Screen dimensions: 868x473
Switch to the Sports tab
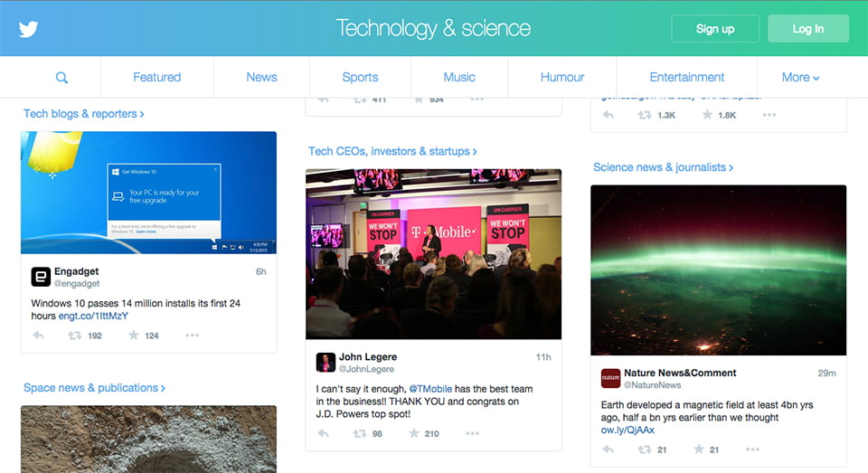[360, 78]
